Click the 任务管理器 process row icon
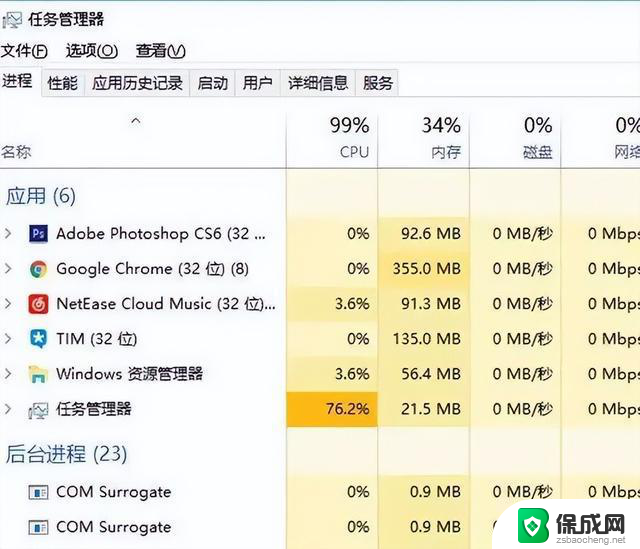The image size is (640, 549). coord(38,410)
